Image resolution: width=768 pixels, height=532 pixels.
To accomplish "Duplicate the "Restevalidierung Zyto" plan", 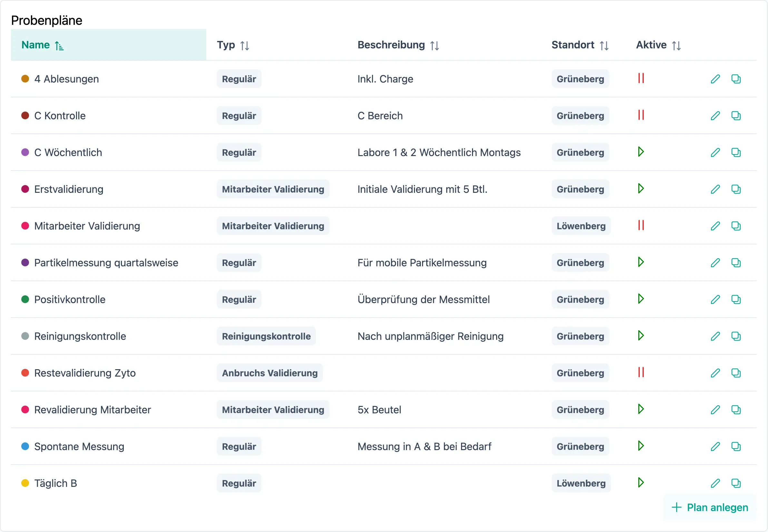I will pyautogui.click(x=736, y=373).
